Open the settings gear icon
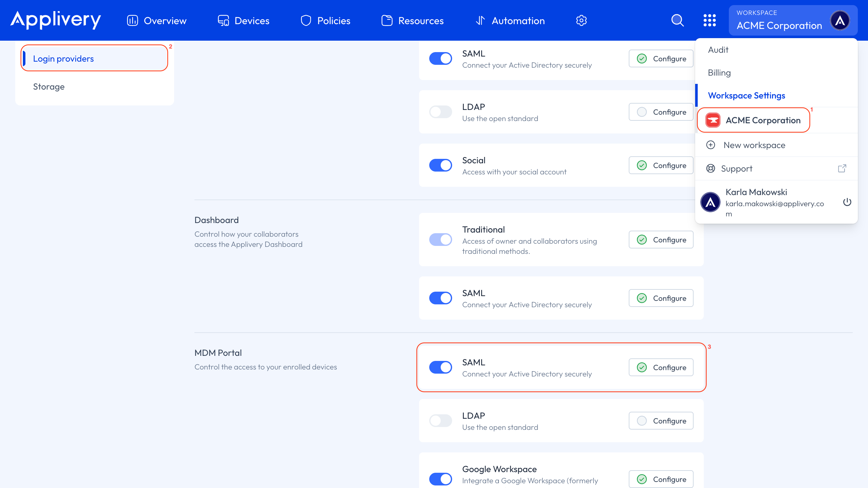The width and height of the screenshot is (868, 488). click(x=581, y=20)
